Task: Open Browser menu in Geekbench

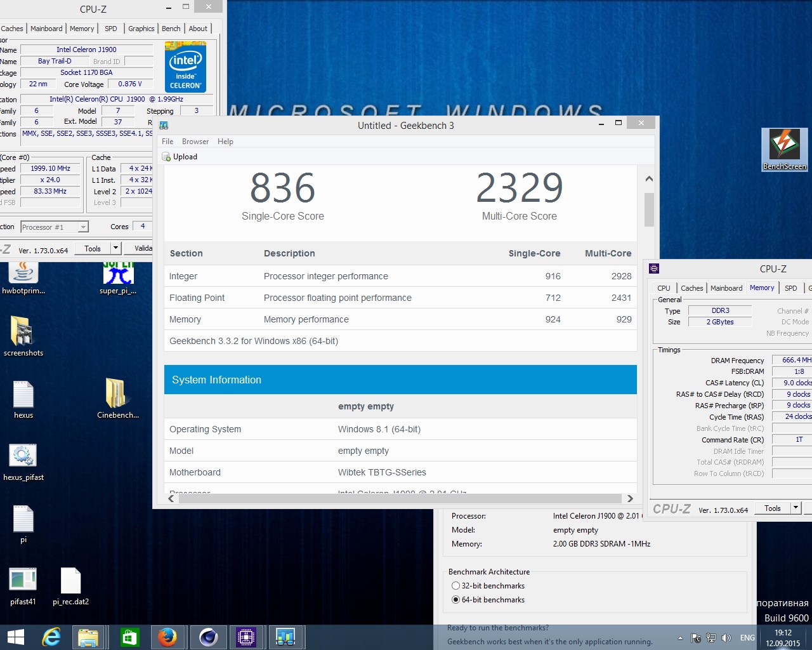Action: [195, 142]
